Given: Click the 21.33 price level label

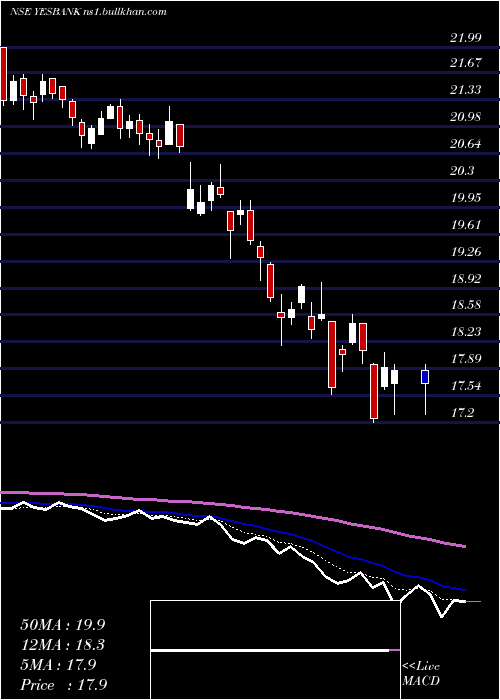Looking at the screenshot, I should tap(466, 90).
